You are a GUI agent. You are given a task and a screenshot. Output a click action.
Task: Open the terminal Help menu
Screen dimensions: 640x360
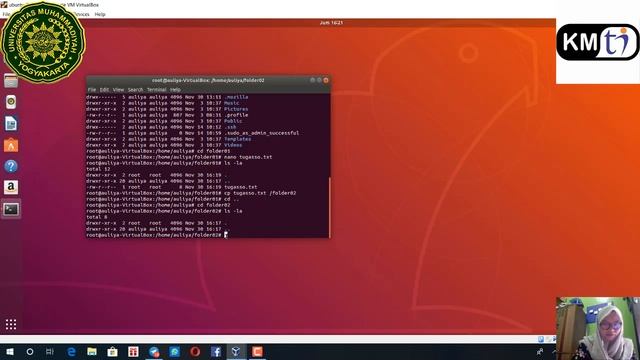[x=175, y=90]
